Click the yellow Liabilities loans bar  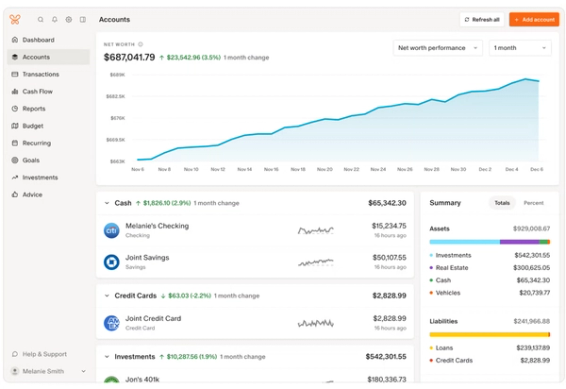(x=489, y=335)
